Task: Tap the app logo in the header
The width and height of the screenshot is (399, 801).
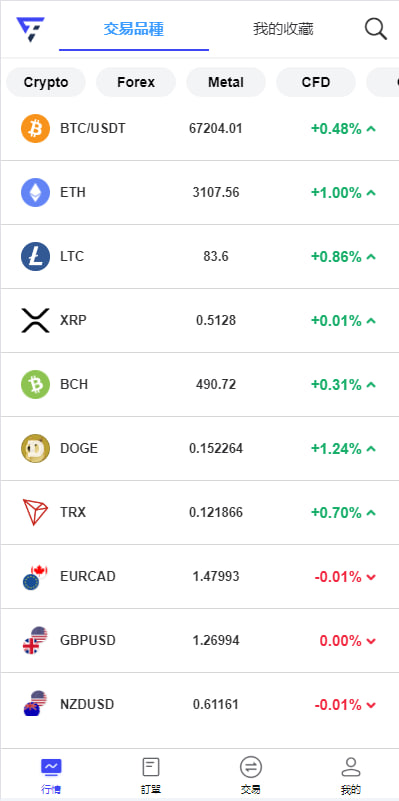Action: (x=30, y=29)
